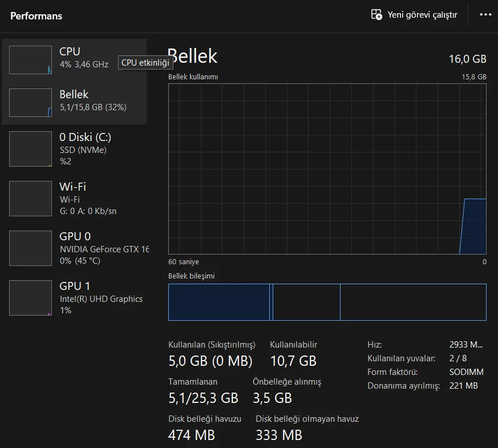Click the Disk 0 (C:) mini graph thumbnail
This screenshot has width=498, height=448.
31,149
